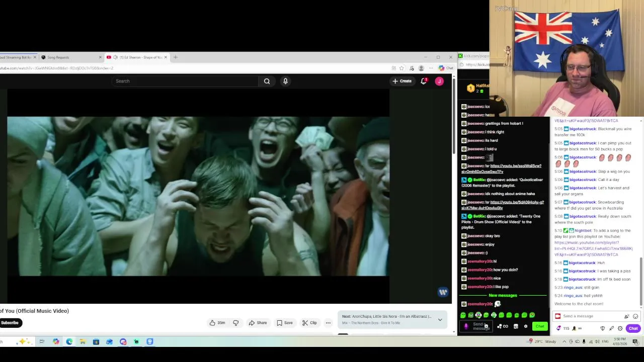644x362 pixels.
Task: Expand the Next up playlist panel
Action: pos(440,320)
